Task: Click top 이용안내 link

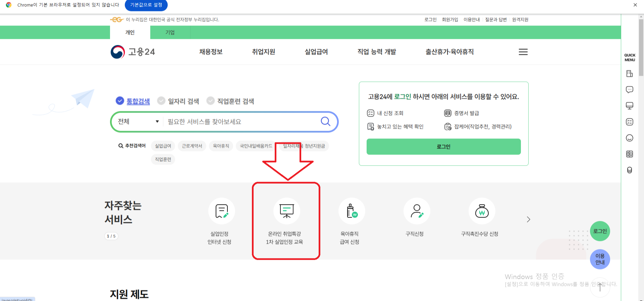Action: [472, 19]
